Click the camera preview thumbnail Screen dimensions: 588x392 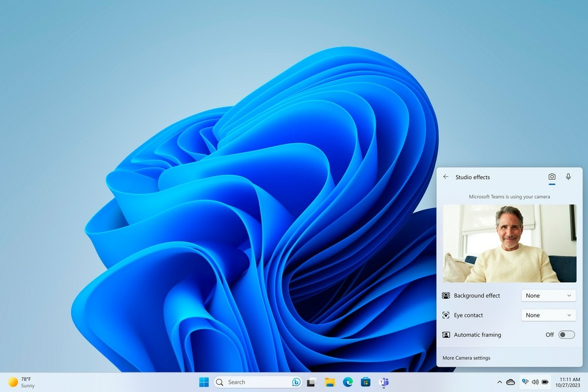click(x=509, y=243)
